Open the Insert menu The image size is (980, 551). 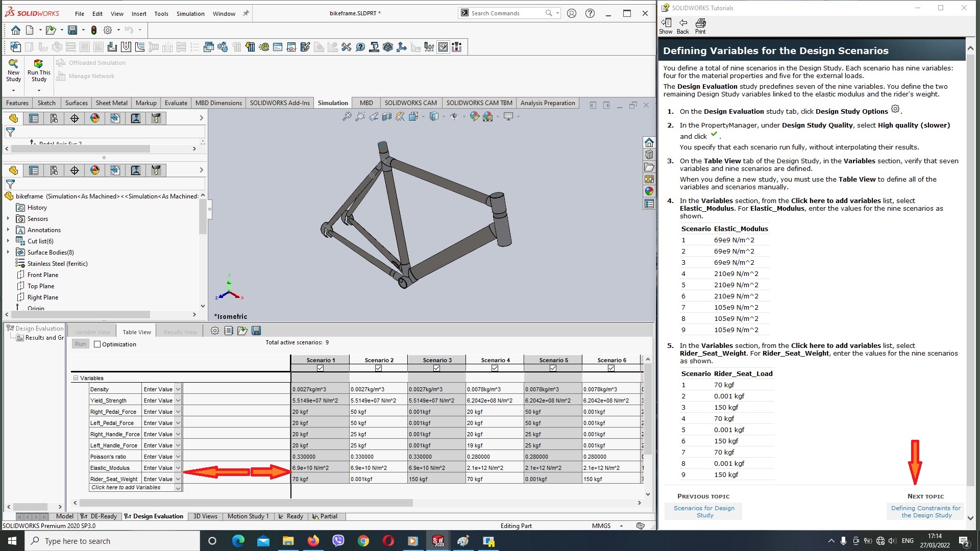[139, 14]
